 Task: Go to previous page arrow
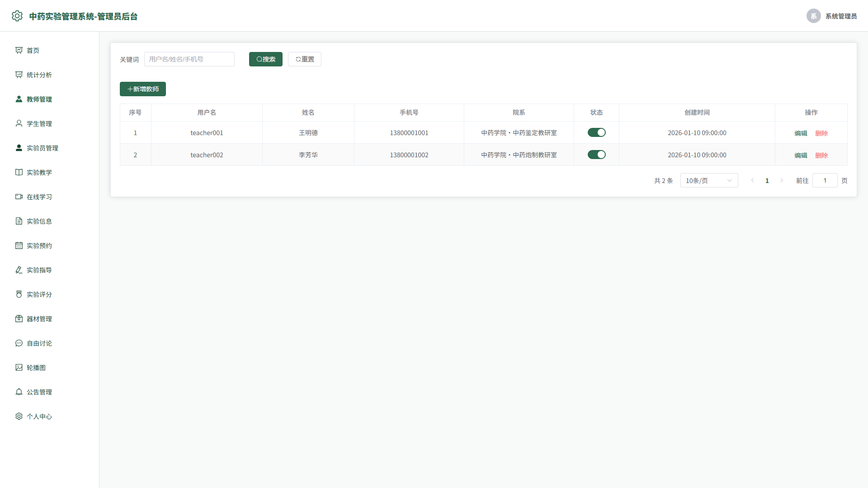[753, 180]
